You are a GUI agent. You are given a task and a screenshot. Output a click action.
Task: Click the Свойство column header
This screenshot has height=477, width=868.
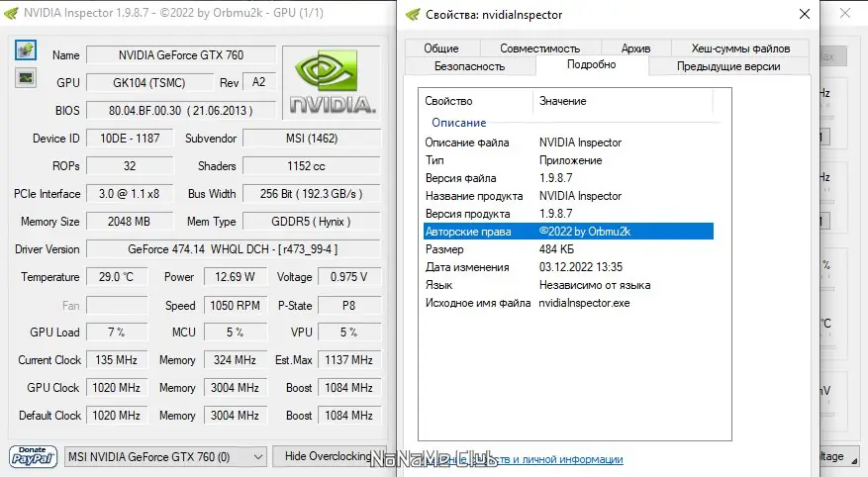click(476, 101)
